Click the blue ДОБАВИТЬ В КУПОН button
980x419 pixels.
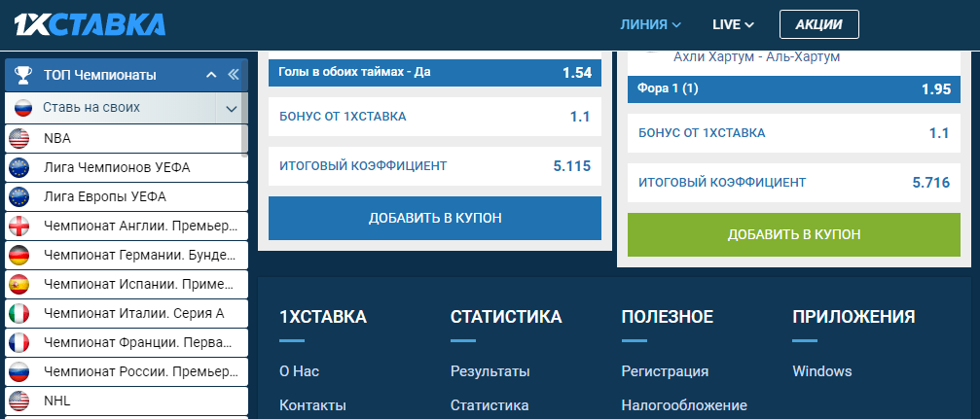(x=435, y=218)
